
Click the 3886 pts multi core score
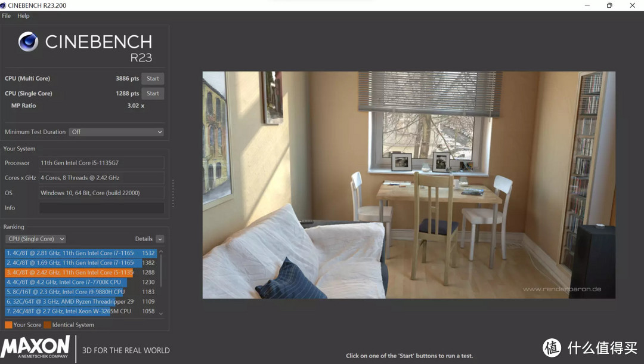[x=128, y=79]
